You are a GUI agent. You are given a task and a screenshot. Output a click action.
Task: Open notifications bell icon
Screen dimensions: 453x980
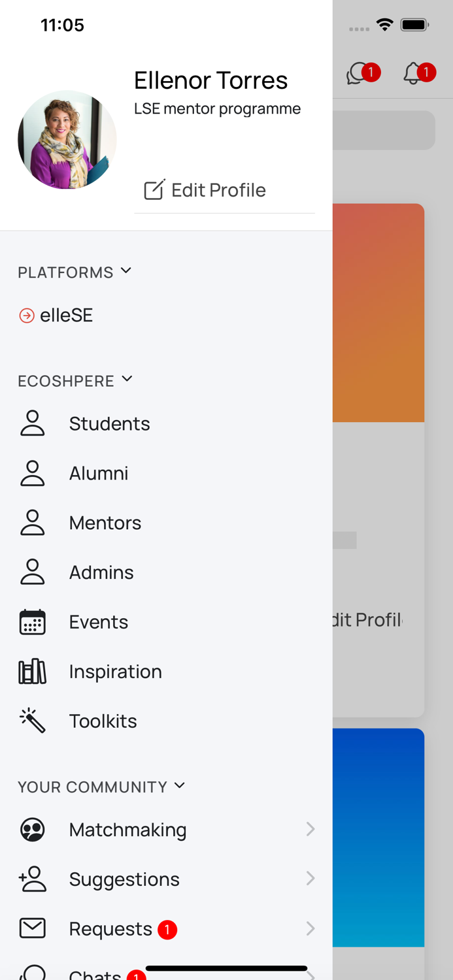click(414, 73)
